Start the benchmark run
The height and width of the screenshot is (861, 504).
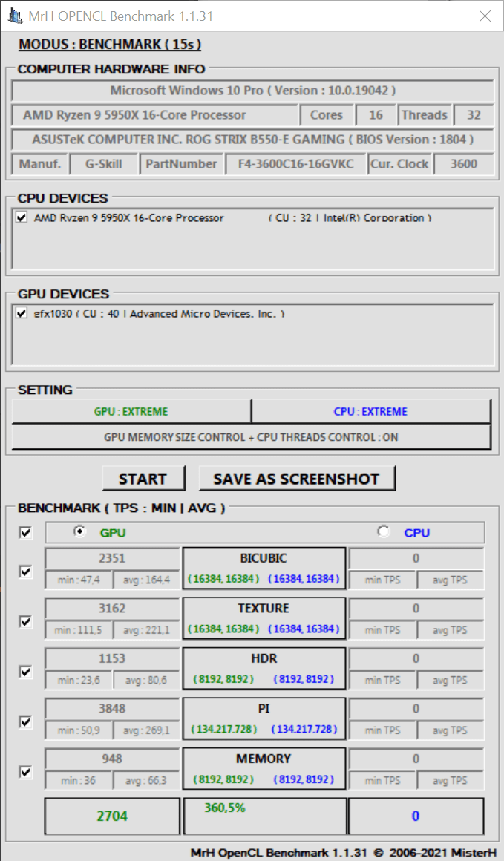point(143,479)
